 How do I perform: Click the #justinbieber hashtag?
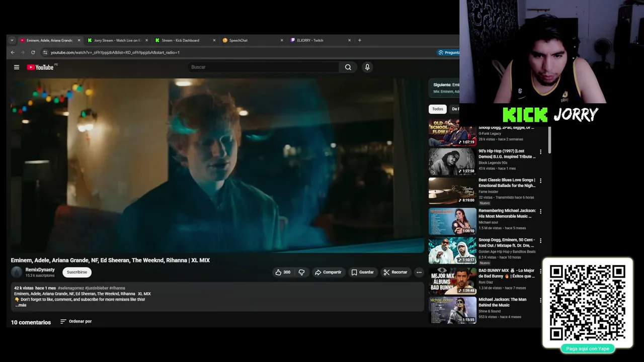click(97, 288)
